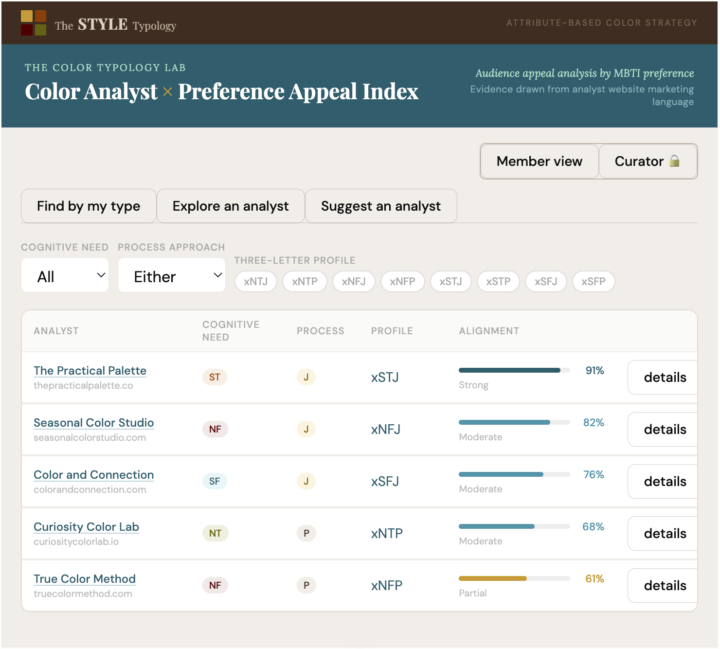
Task: Click details for Color and Connection
Action: click(x=663, y=481)
